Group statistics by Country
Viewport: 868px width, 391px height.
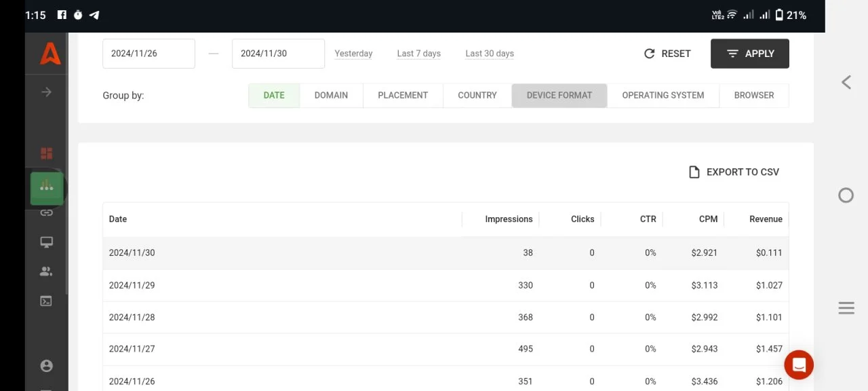point(477,95)
